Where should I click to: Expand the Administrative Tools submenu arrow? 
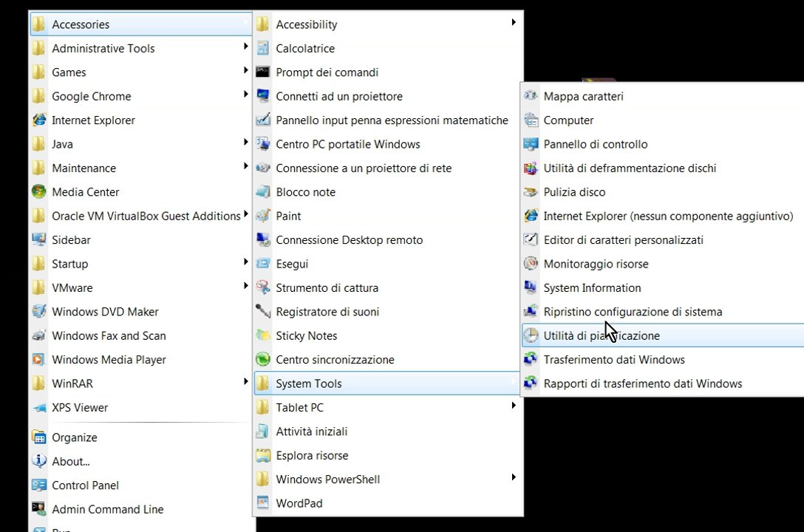(x=245, y=46)
